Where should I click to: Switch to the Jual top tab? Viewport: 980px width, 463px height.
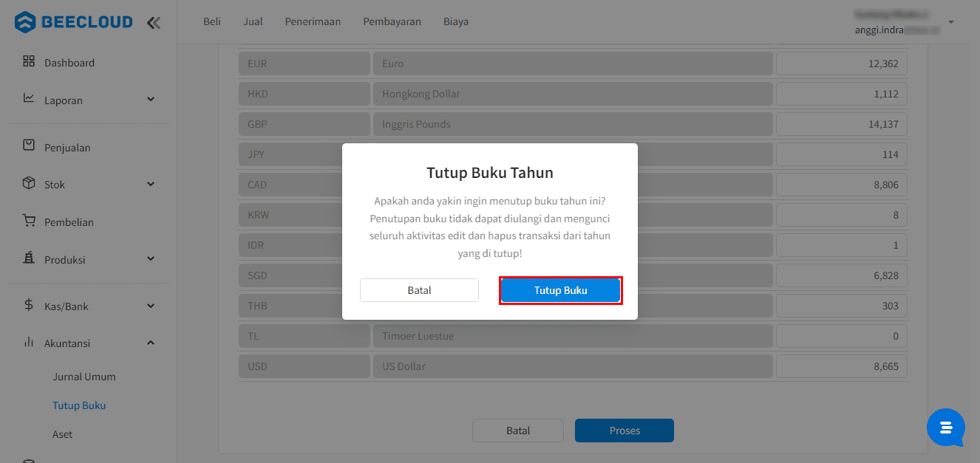tap(253, 21)
